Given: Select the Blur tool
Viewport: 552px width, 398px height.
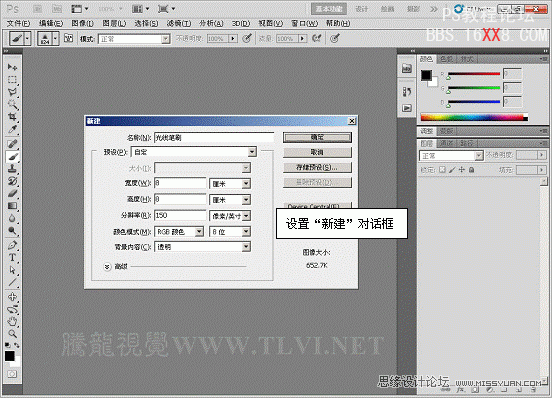Looking at the screenshot, I should [x=12, y=218].
